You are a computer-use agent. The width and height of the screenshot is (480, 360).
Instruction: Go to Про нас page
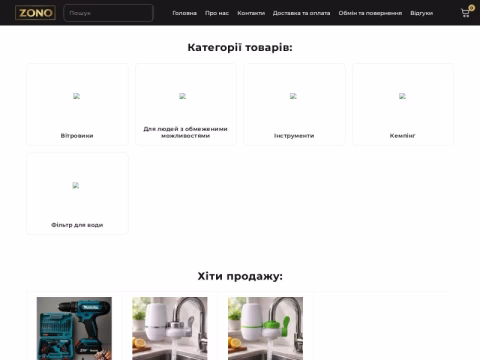point(217,13)
